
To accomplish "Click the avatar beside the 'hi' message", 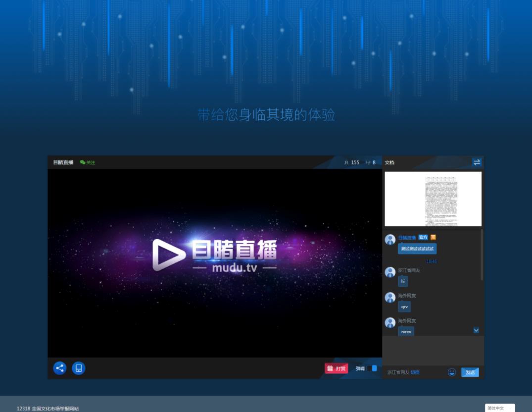I will [x=390, y=272].
